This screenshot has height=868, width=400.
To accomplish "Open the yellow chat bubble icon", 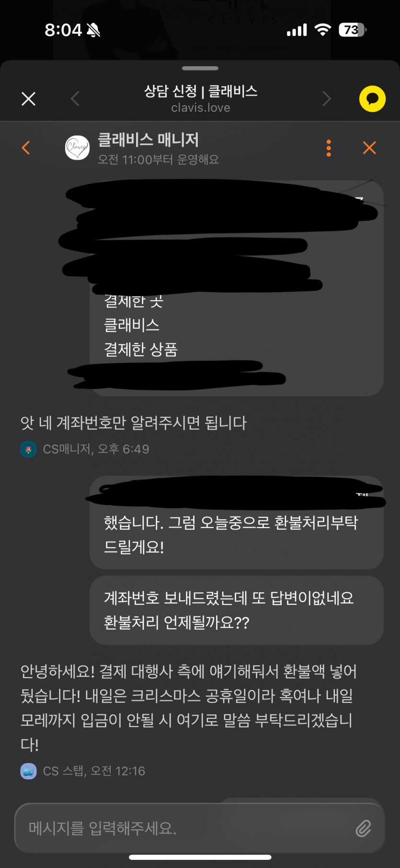I will click(372, 99).
